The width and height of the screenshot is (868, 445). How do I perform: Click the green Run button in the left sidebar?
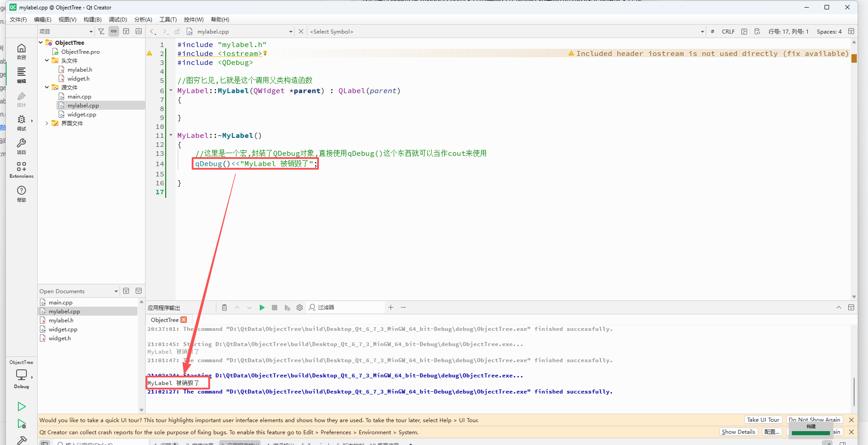pos(21,406)
